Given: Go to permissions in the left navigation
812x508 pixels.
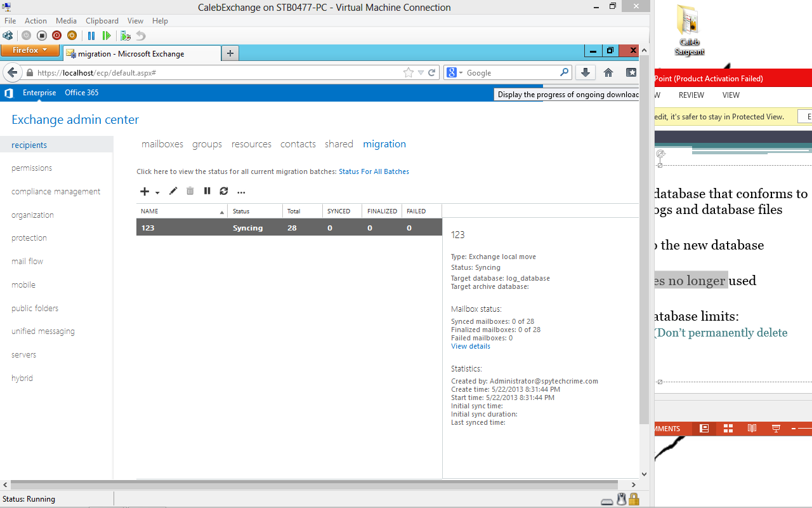Looking at the screenshot, I should 32,168.
